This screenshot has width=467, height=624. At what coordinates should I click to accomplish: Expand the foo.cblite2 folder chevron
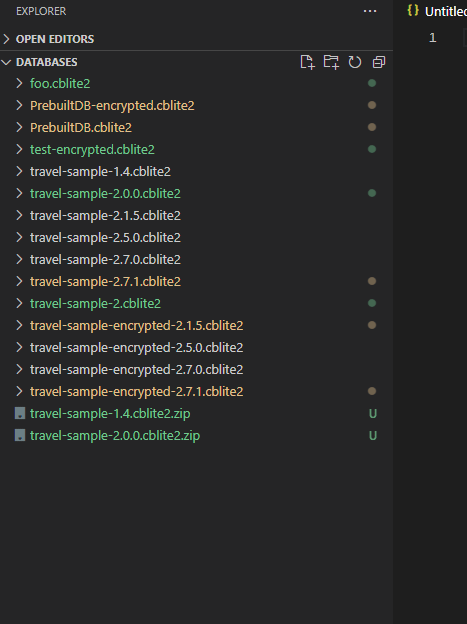click(x=19, y=83)
